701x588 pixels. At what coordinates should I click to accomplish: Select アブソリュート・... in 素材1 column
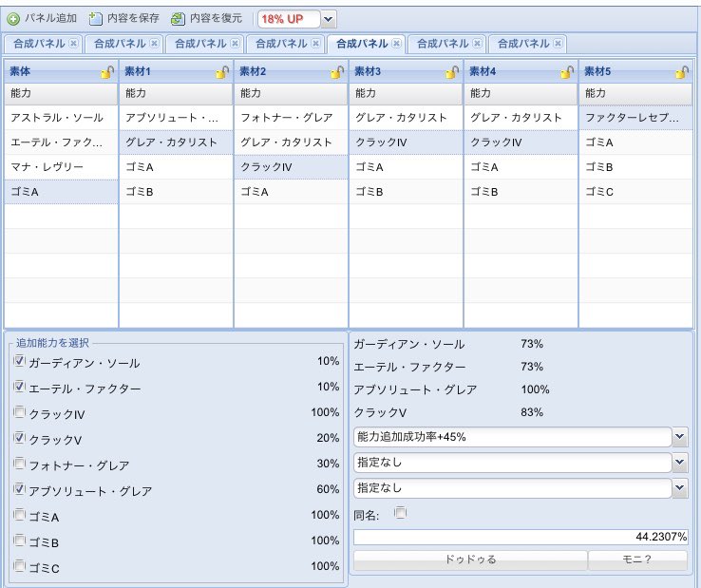coord(176,118)
